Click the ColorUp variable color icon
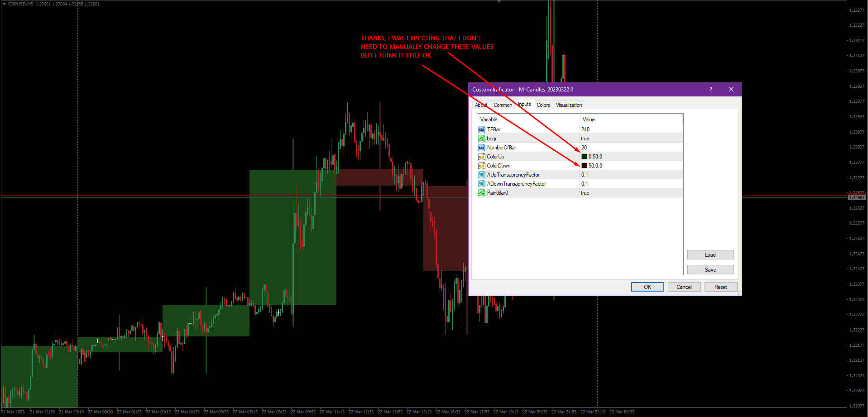 481,157
